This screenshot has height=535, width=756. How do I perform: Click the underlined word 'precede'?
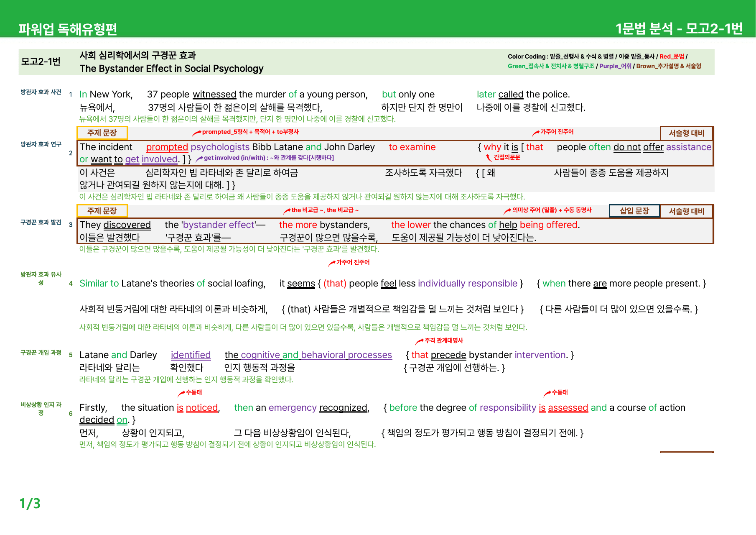click(x=448, y=355)
